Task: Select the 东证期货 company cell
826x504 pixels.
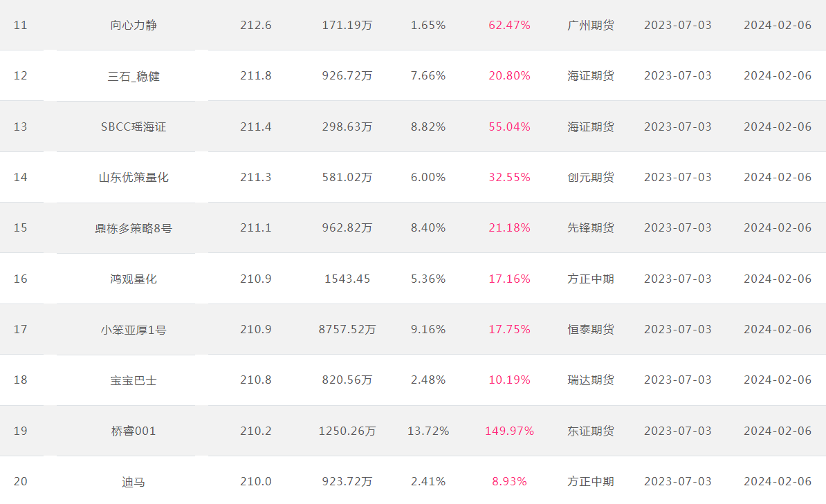Action: 591,431
